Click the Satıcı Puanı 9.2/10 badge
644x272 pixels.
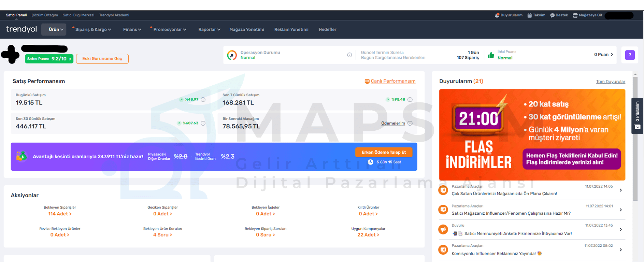click(49, 59)
